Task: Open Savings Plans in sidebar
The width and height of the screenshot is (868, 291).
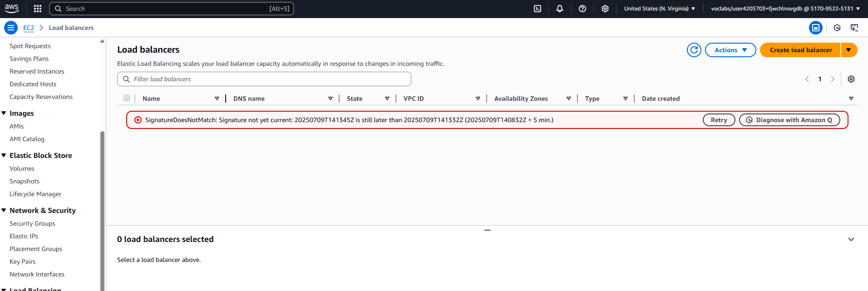Action: coord(29,59)
